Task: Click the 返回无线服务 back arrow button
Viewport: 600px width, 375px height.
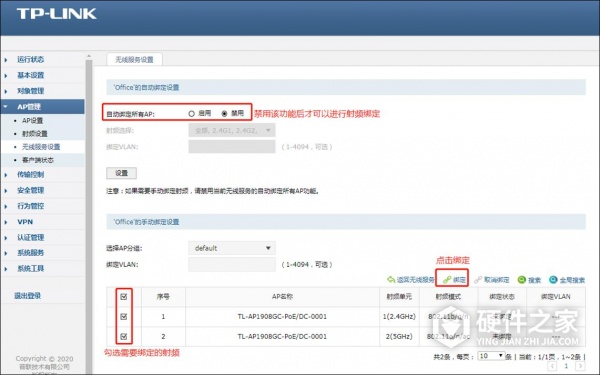Action: point(411,280)
